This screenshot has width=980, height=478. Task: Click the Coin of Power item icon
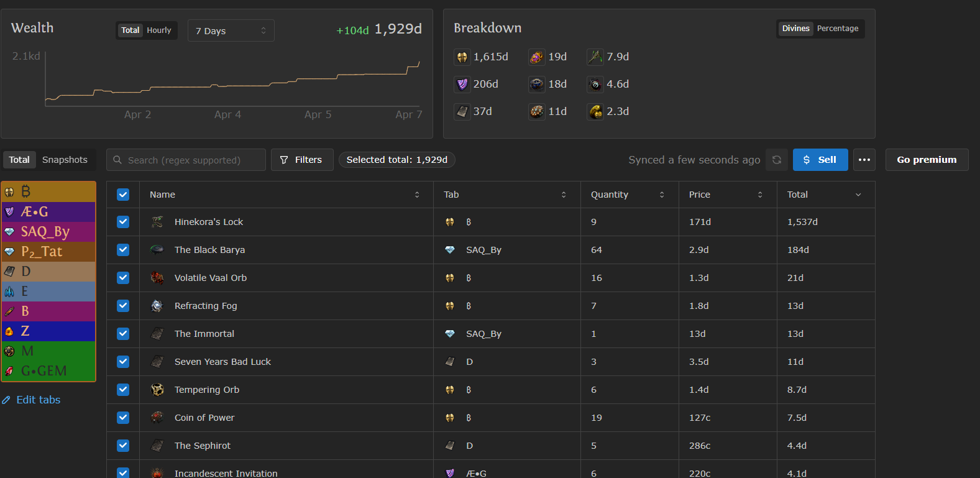[157, 418]
